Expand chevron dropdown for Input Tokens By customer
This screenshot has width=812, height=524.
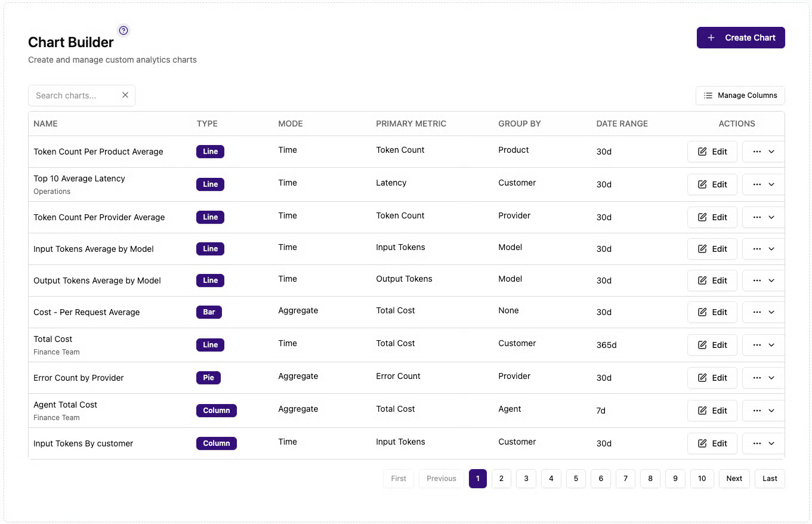(x=771, y=443)
